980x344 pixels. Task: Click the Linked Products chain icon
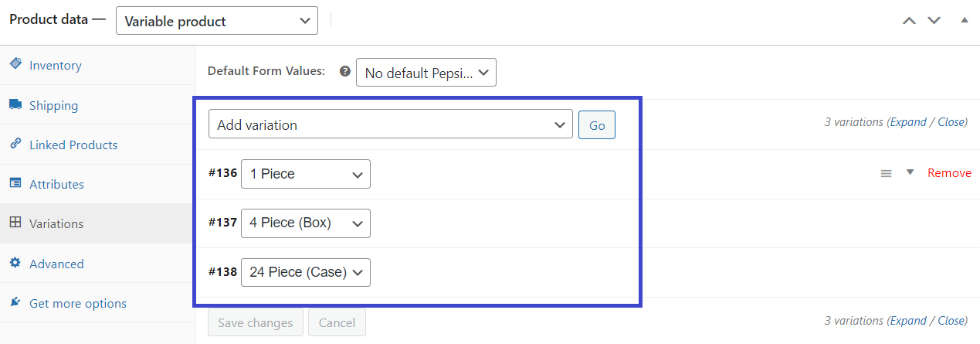[15, 144]
